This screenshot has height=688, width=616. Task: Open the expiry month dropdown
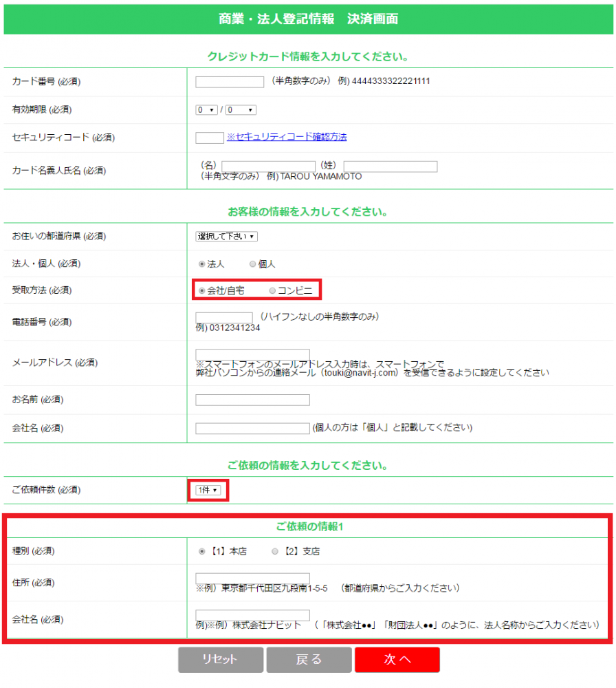(206, 110)
